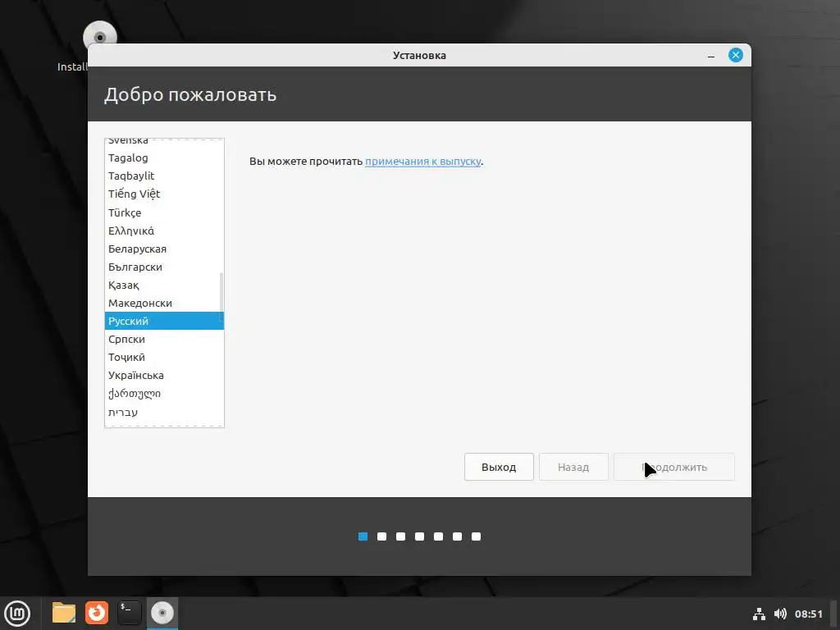The image size is (840, 630).
Task: Click the language list scrollbar thumb
Action: coord(221,297)
